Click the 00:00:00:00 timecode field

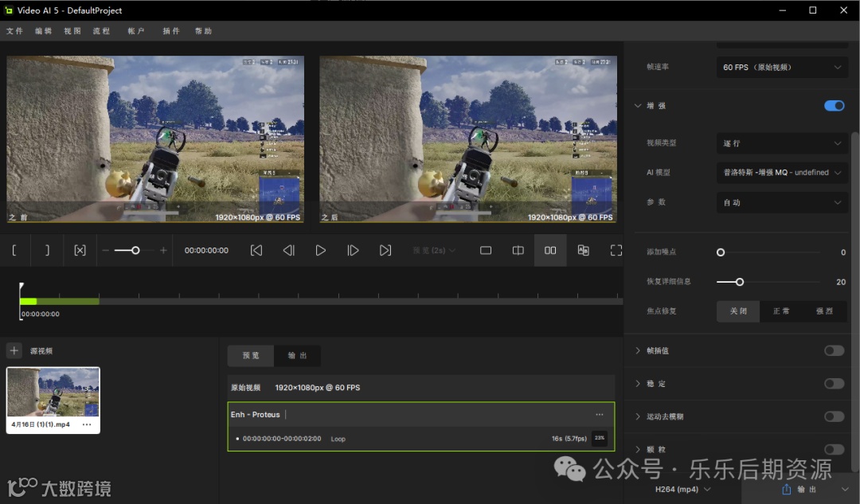tap(206, 250)
